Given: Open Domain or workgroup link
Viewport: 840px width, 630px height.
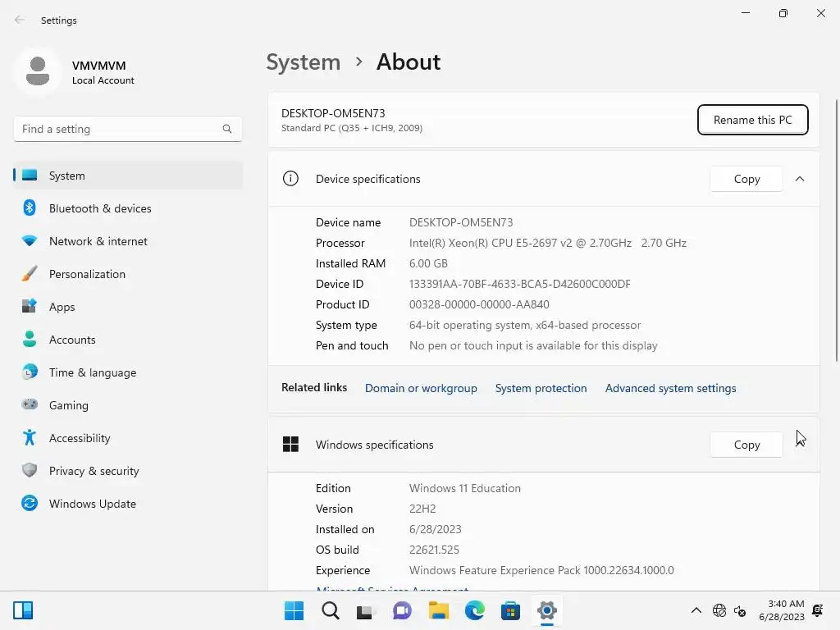Looking at the screenshot, I should 421,388.
